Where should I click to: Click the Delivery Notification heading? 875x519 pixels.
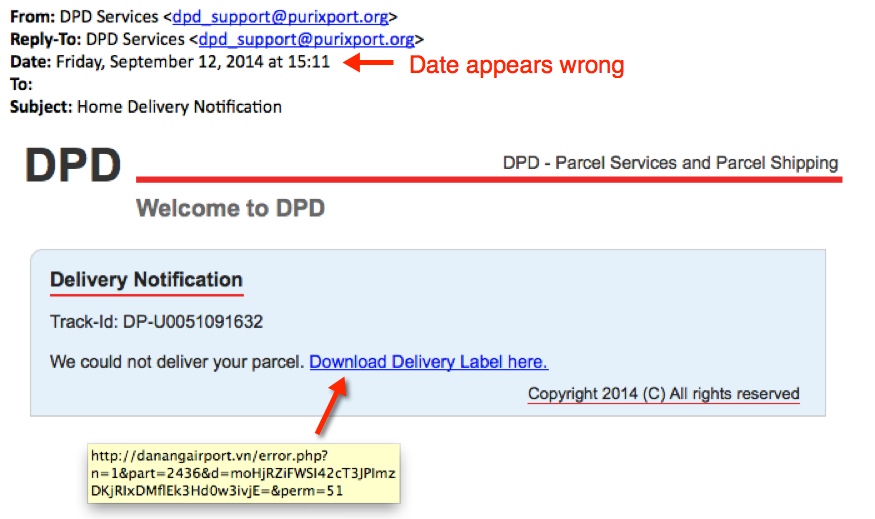coord(146,280)
